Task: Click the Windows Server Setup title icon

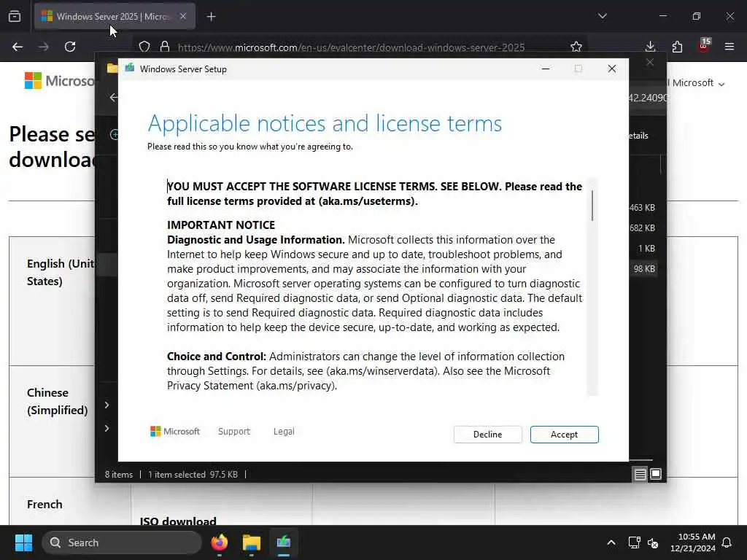Action: pyautogui.click(x=130, y=69)
